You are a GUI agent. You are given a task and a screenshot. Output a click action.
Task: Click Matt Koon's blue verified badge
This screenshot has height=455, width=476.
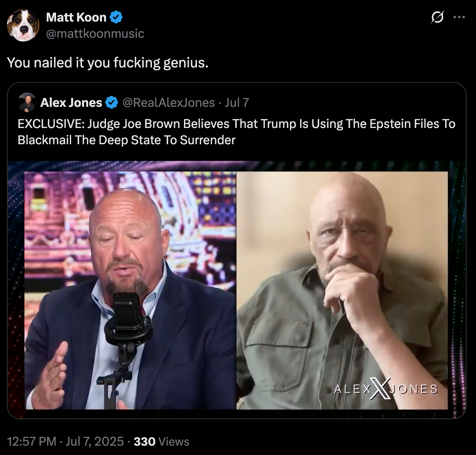pyautogui.click(x=116, y=17)
